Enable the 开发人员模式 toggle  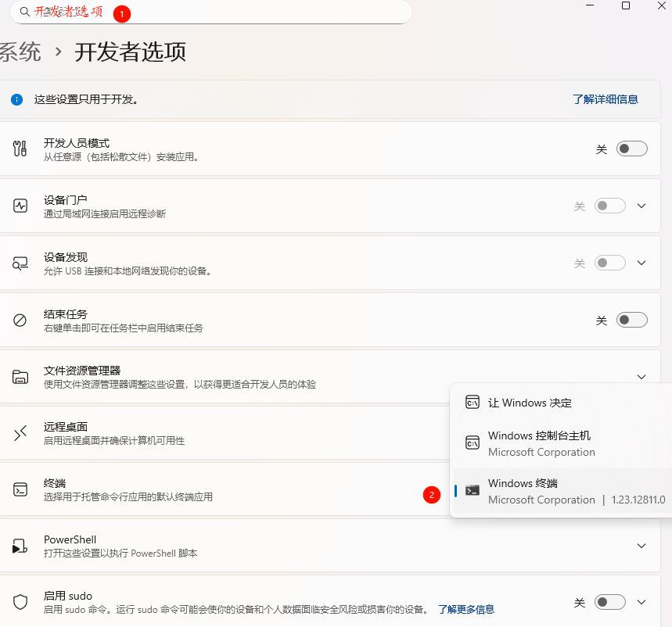point(631,148)
